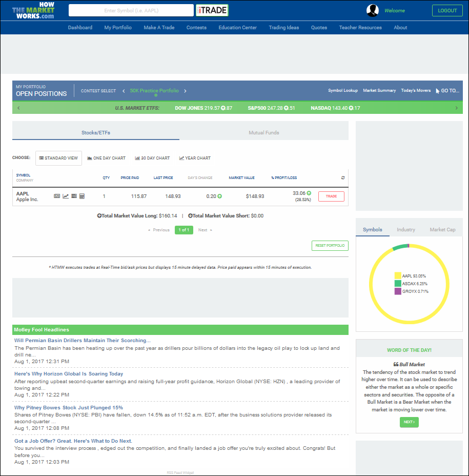Click the red TRADE button for AAPL
The image size is (469, 476).
pyautogui.click(x=331, y=196)
